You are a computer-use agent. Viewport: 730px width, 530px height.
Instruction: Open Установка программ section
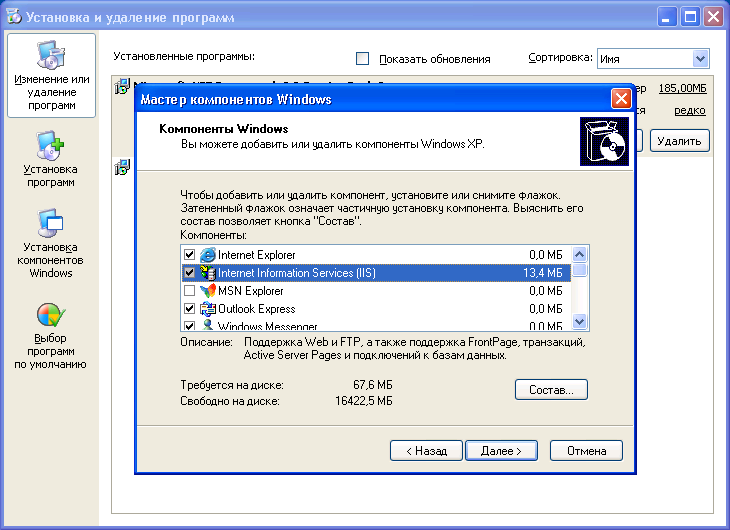(51, 159)
